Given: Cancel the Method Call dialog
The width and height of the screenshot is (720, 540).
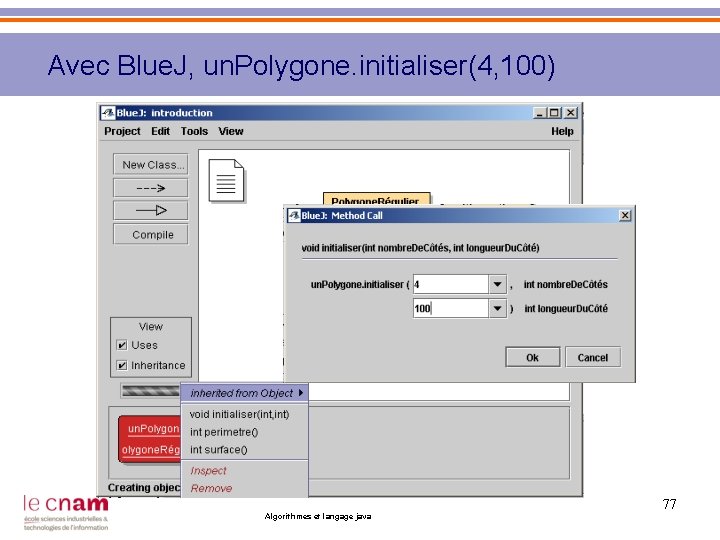Looking at the screenshot, I should [593, 357].
